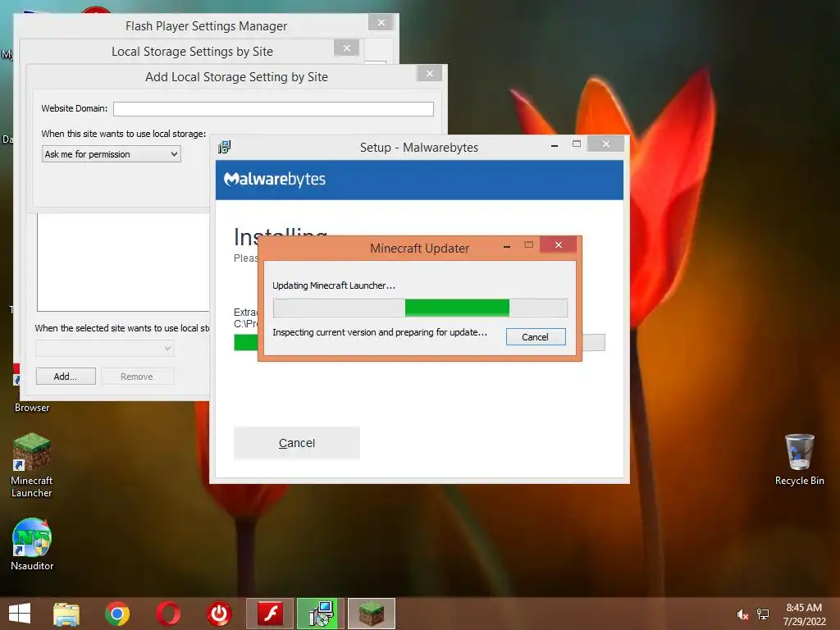840x630 pixels.
Task: Focus the Website Domain text field
Action: click(273, 109)
